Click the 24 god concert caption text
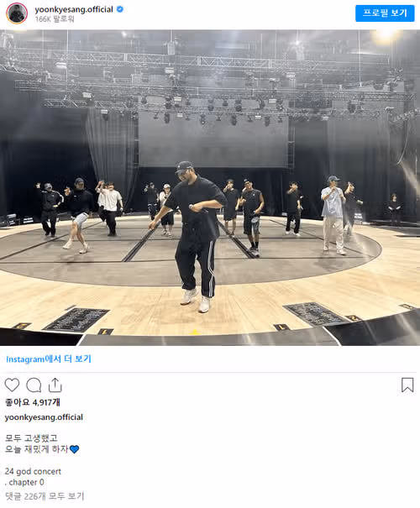 pyautogui.click(x=33, y=471)
